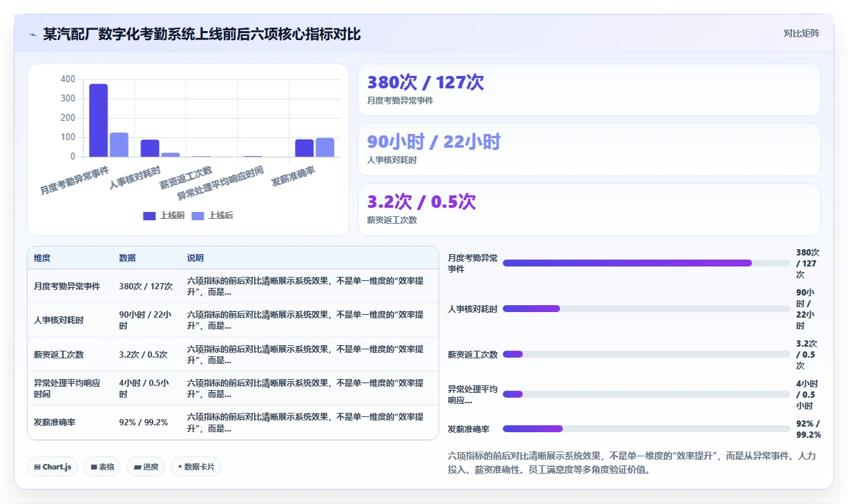Select the 数据卡片 tag chip
Viewport: 848px width, 504px height.
point(196,467)
